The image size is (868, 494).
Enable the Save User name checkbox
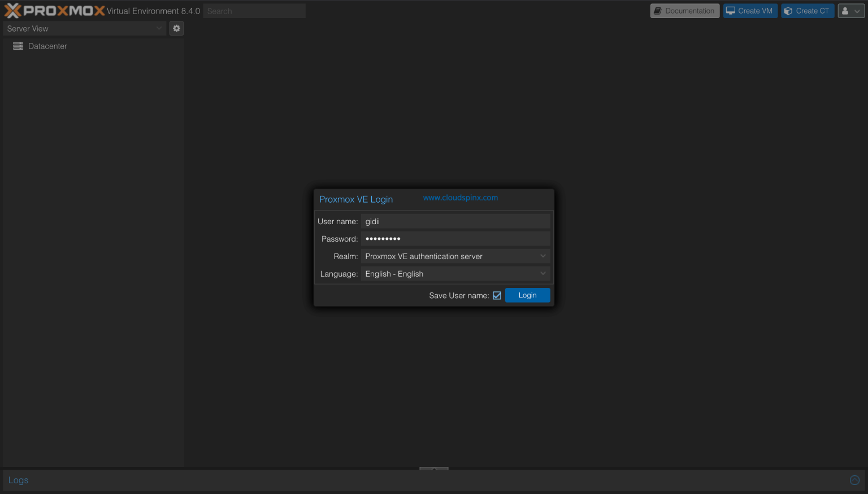click(x=497, y=295)
